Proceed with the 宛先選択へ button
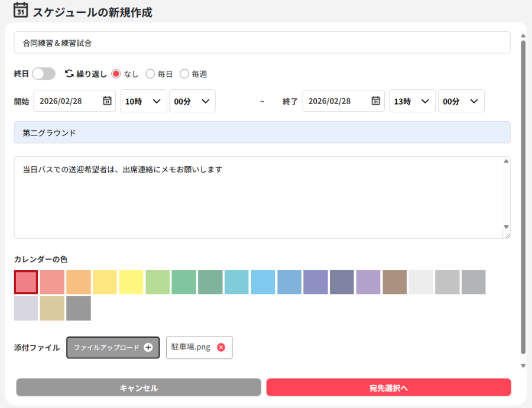 [x=388, y=388]
